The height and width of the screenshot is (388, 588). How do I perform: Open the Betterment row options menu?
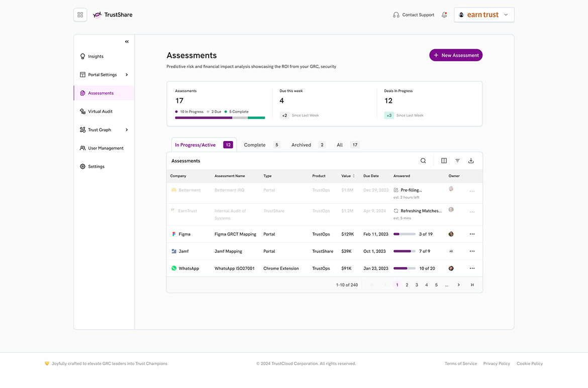[472, 191]
